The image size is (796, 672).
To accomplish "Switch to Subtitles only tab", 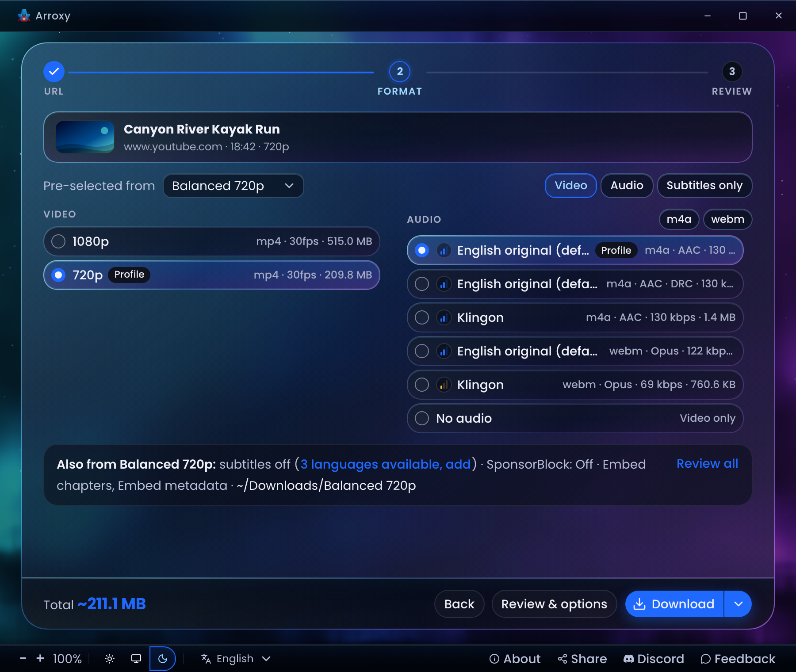I will coord(704,186).
